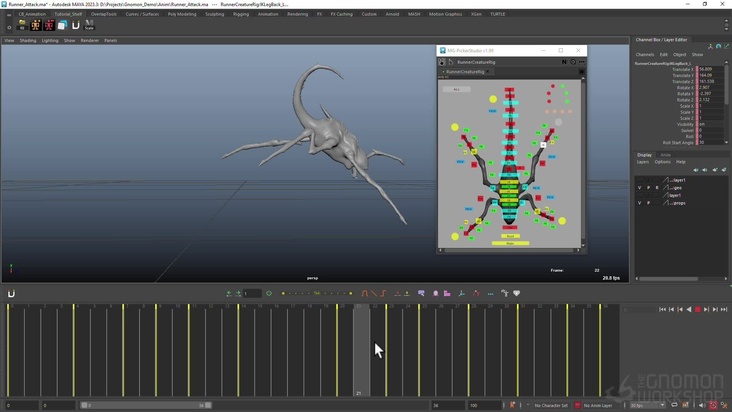Open the No Character Set dropdown
This screenshot has height=412, width=732.
pyautogui.click(x=550, y=405)
